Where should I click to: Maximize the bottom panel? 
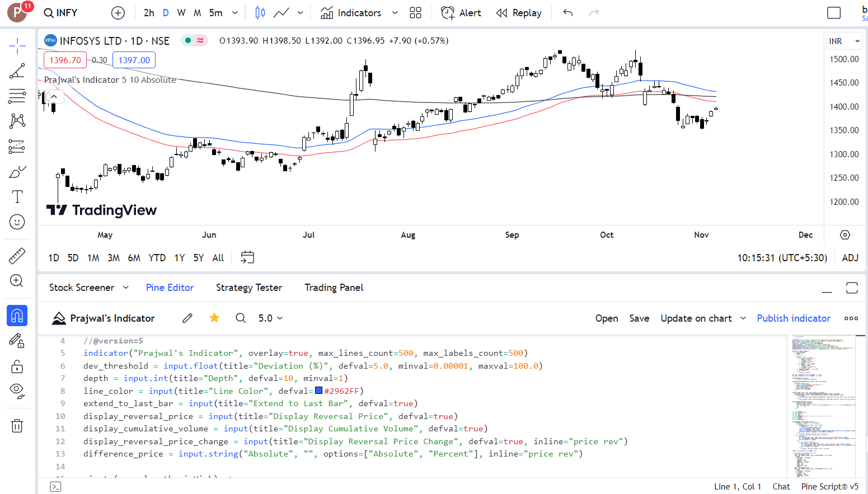852,288
